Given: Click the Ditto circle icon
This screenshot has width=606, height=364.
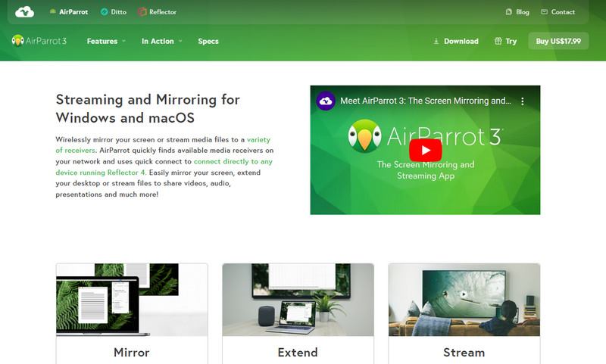Looking at the screenshot, I should tap(104, 12).
